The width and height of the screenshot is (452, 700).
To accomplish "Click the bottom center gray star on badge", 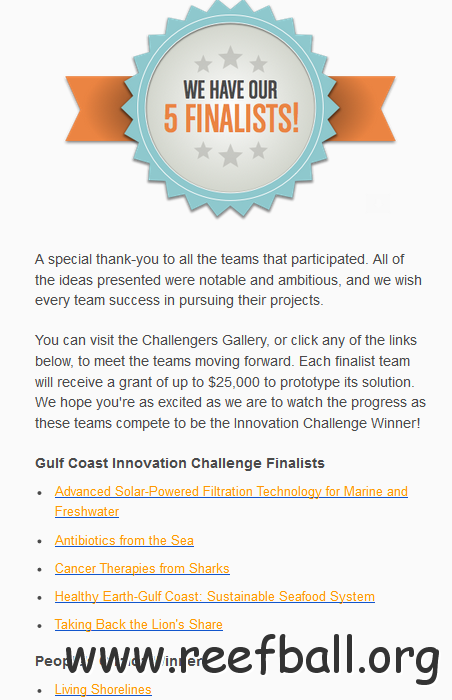I will [230, 155].
